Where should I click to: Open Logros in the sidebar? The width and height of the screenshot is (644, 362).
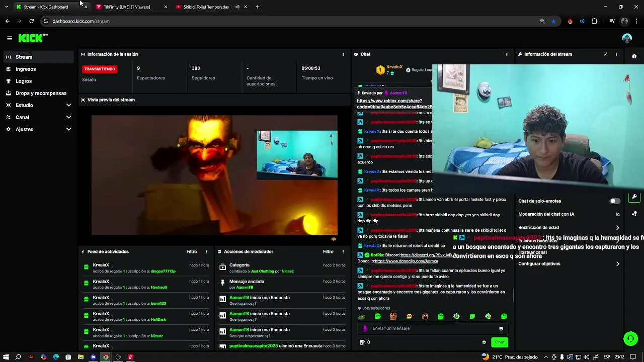39,81
